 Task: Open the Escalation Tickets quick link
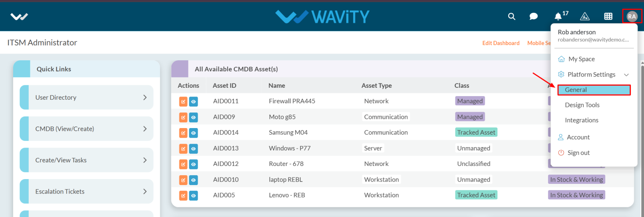[x=86, y=191]
